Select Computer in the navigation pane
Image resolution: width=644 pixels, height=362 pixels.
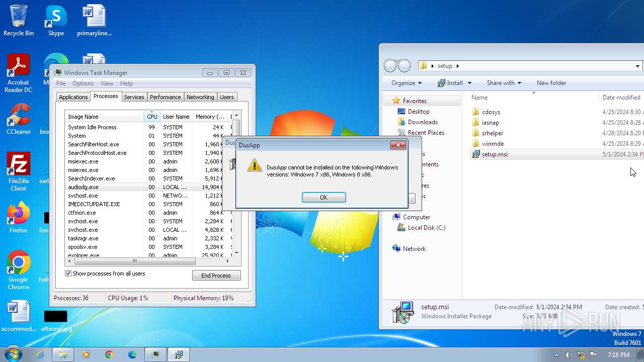[x=417, y=217]
